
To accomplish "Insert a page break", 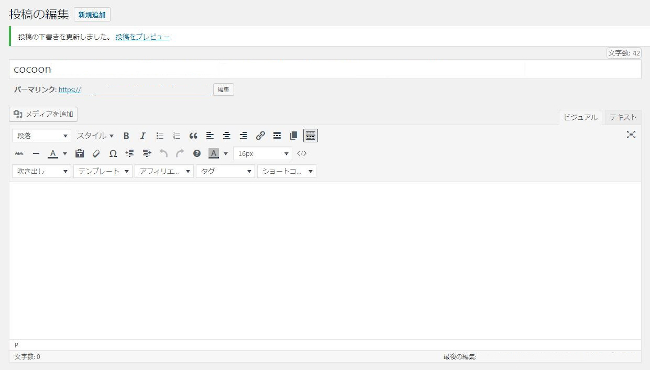I will point(293,136).
